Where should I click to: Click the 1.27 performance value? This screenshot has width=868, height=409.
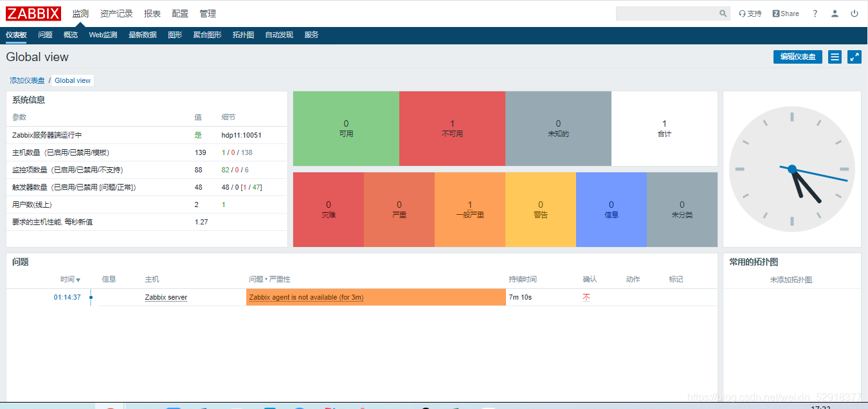[x=201, y=222]
